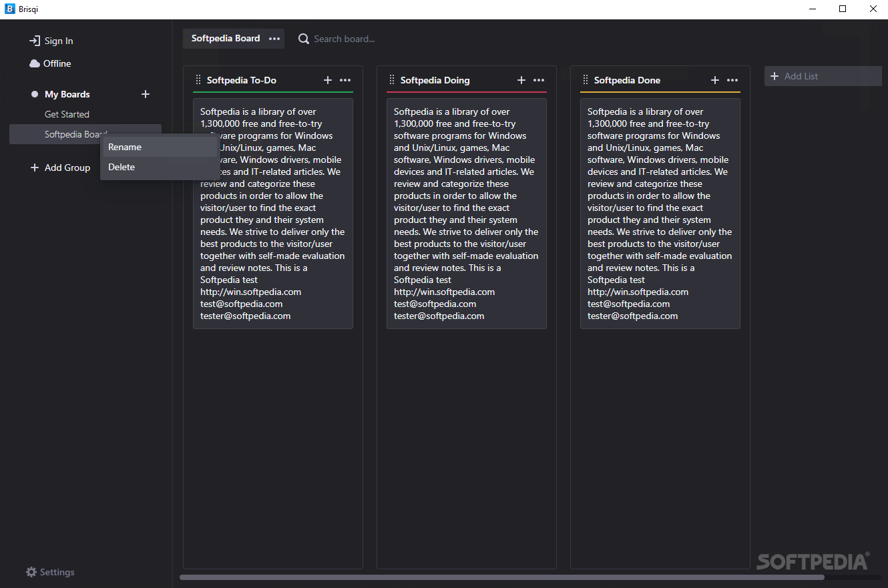Click the Sign In label
This screenshot has height=588, width=888.
(59, 41)
